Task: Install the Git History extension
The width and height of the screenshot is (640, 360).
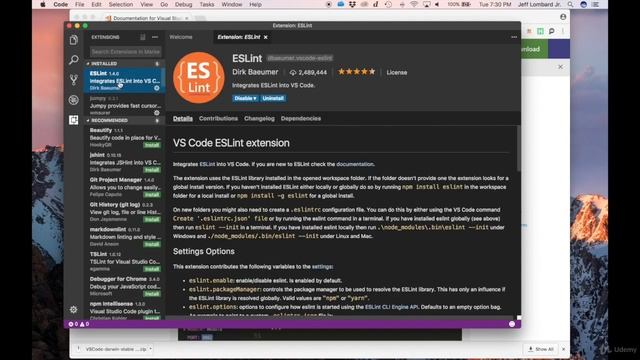Action: [x=152, y=220]
